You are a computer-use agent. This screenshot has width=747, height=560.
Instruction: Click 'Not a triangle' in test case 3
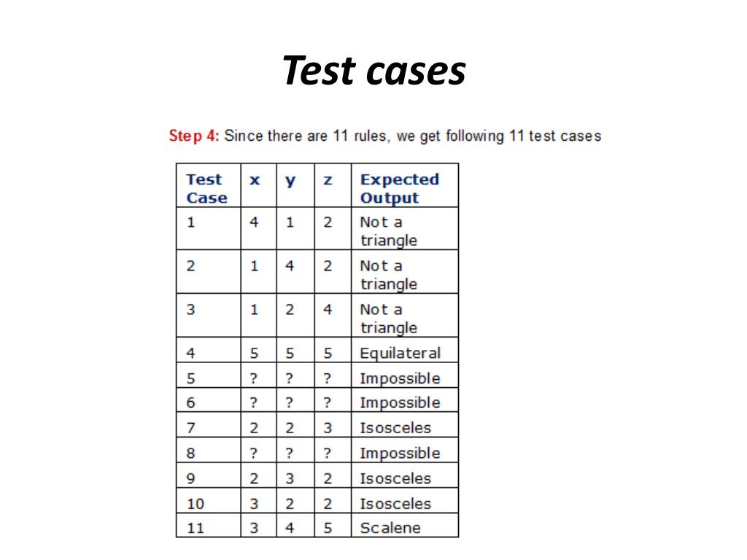(x=388, y=319)
